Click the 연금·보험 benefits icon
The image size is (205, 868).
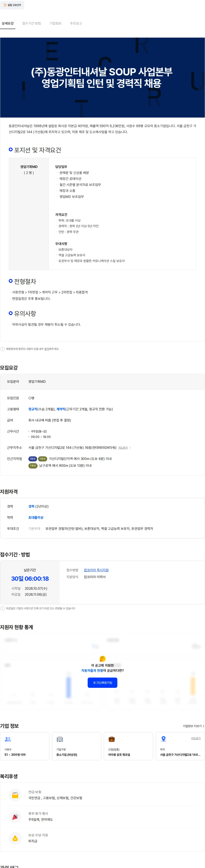[15, 795]
